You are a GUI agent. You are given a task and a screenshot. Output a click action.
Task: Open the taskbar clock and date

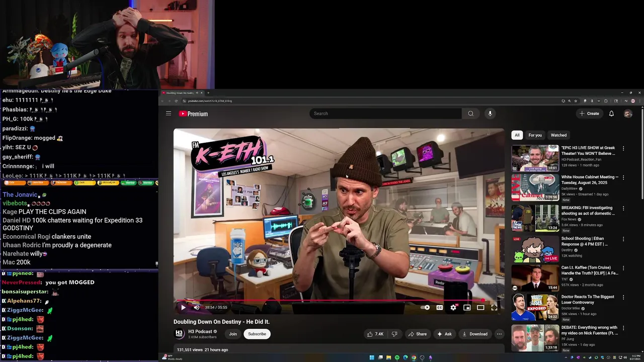636,357
